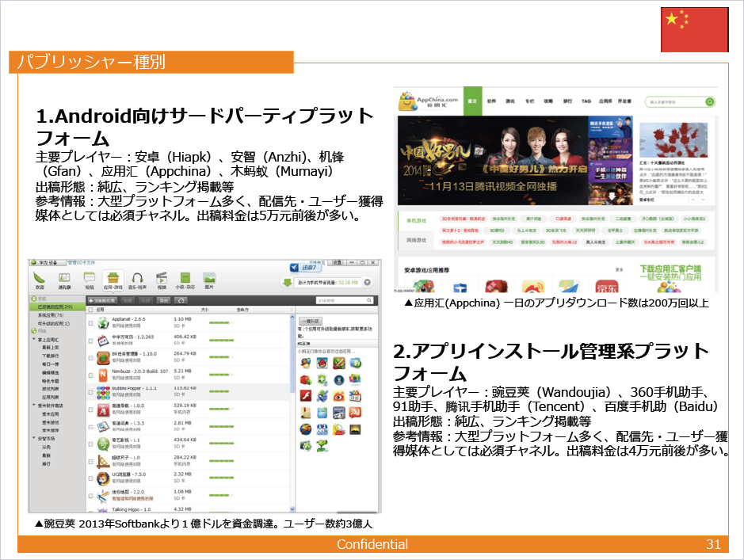Click the Applanet globe app icon
The width and height of the screenshot is (744, 560).
click(104, 323)
